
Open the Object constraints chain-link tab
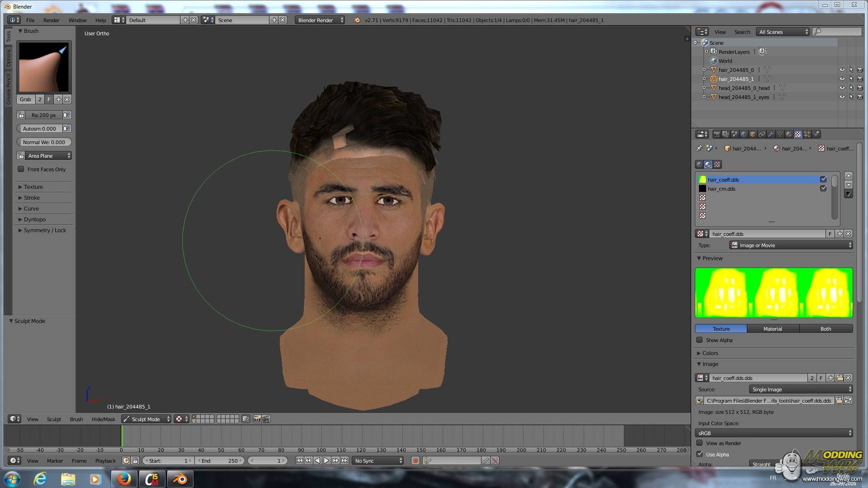point(762,134)
